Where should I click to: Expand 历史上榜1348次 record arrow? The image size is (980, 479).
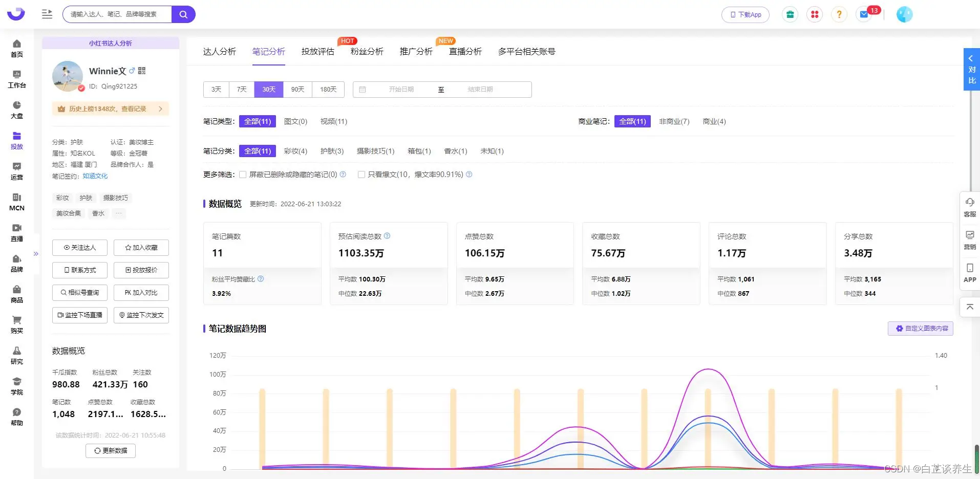pos(160,108)
